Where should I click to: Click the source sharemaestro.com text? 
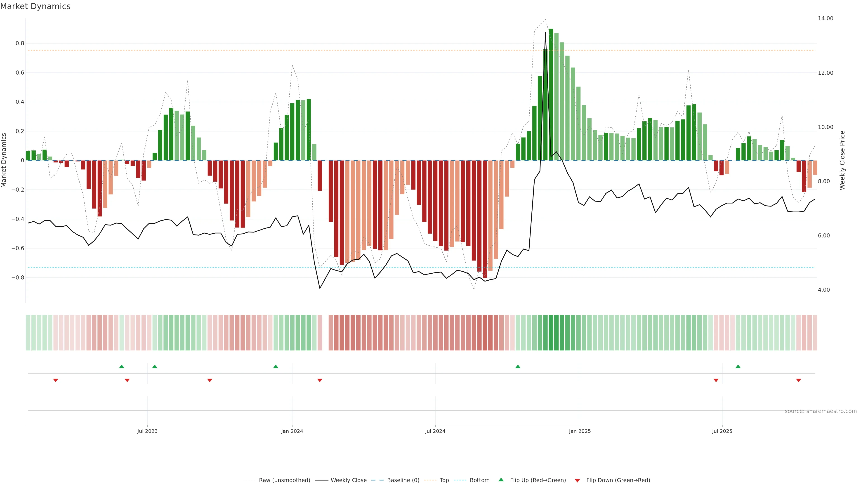point(821,411)
